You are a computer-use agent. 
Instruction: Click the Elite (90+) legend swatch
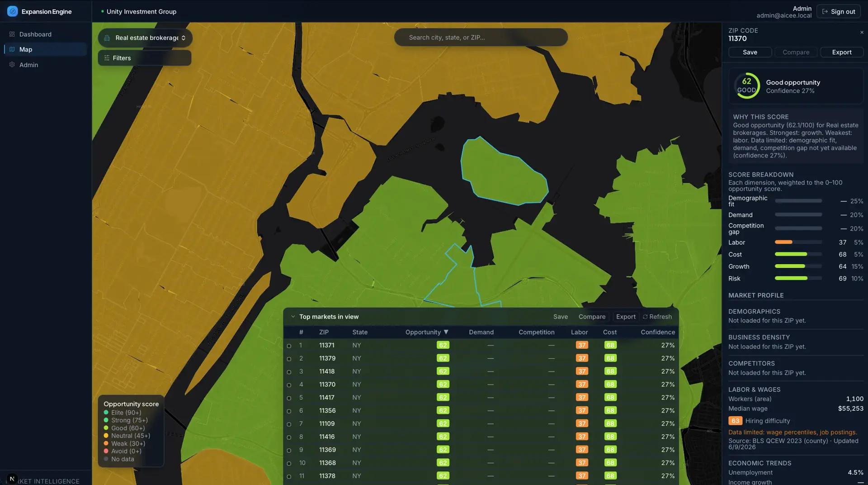[x=106, y=413]
